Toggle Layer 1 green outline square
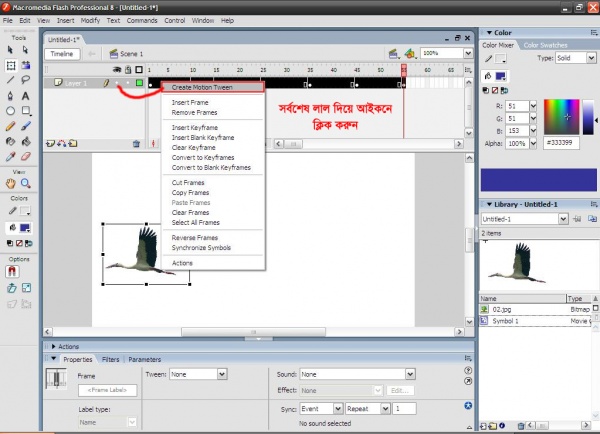Image resolution: width=600 pixels, height=434 pixels. click(x=139, y=83)
